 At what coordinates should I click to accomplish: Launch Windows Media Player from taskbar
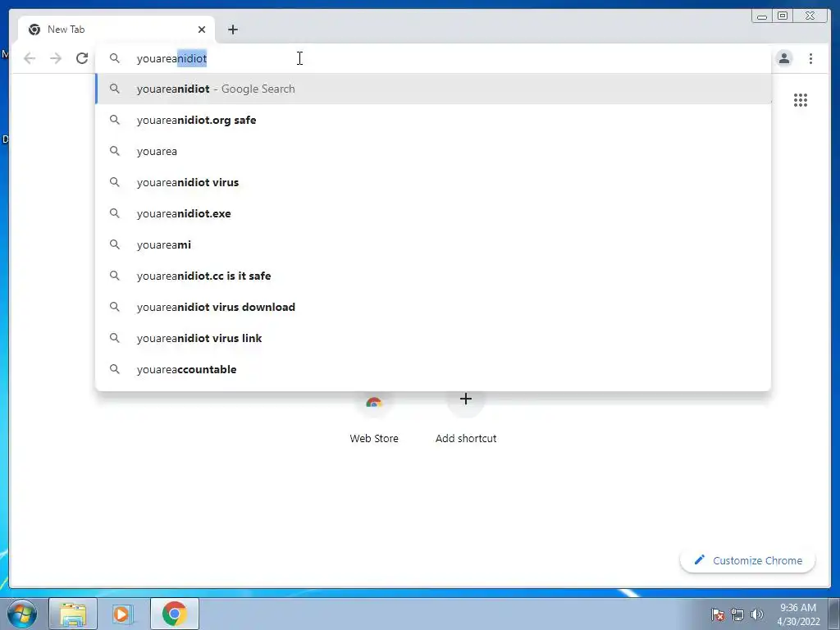[123, 614]
